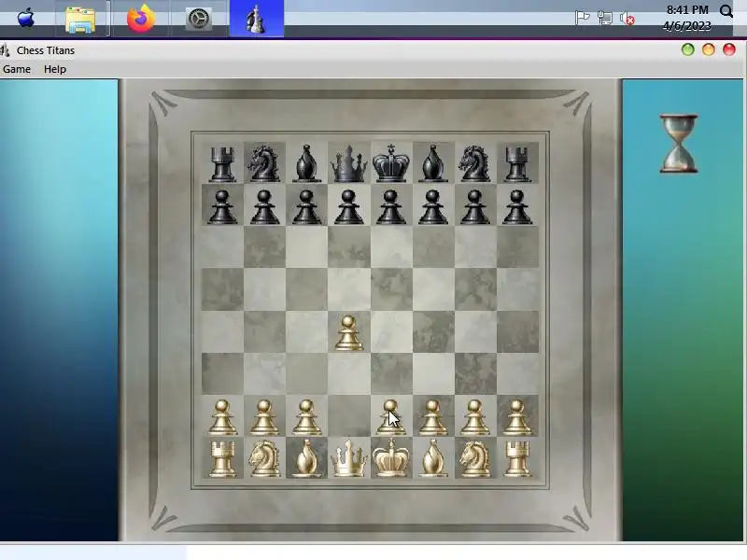Select the white bishop on f1
Viewport: 747px width, 560px height.
click(x=432, y=458)
